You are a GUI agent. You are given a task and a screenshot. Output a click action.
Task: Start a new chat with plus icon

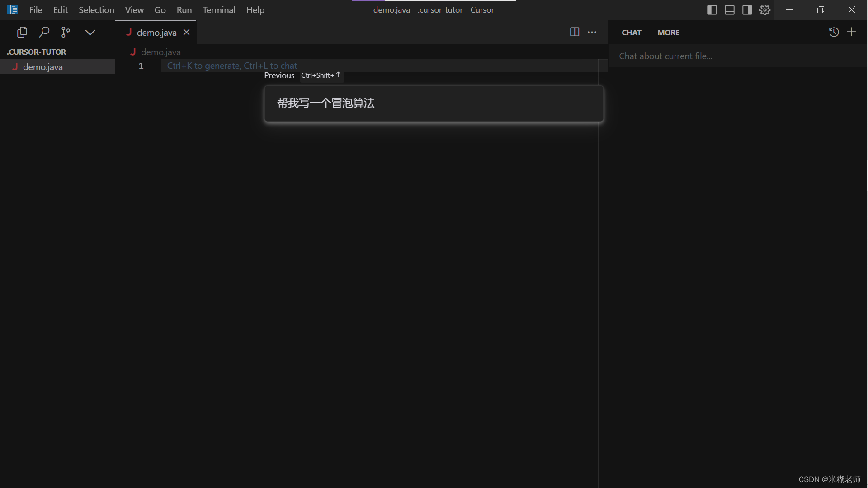pyautogui.click(x=851, y=32)
